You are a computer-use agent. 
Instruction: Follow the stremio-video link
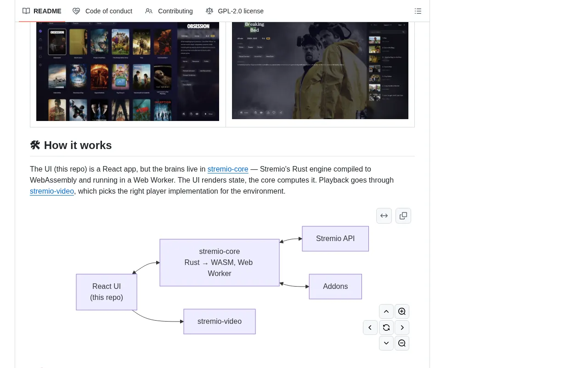tap(52, 191)
